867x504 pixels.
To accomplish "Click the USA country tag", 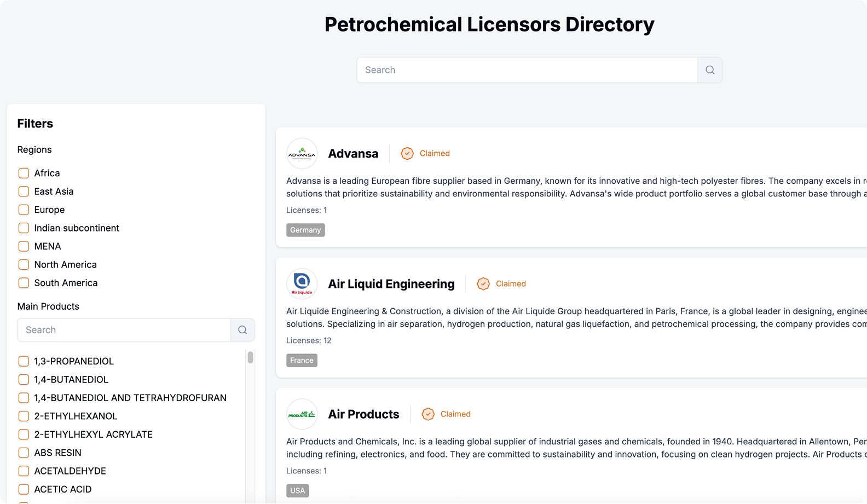I will [x=297, y=491].
